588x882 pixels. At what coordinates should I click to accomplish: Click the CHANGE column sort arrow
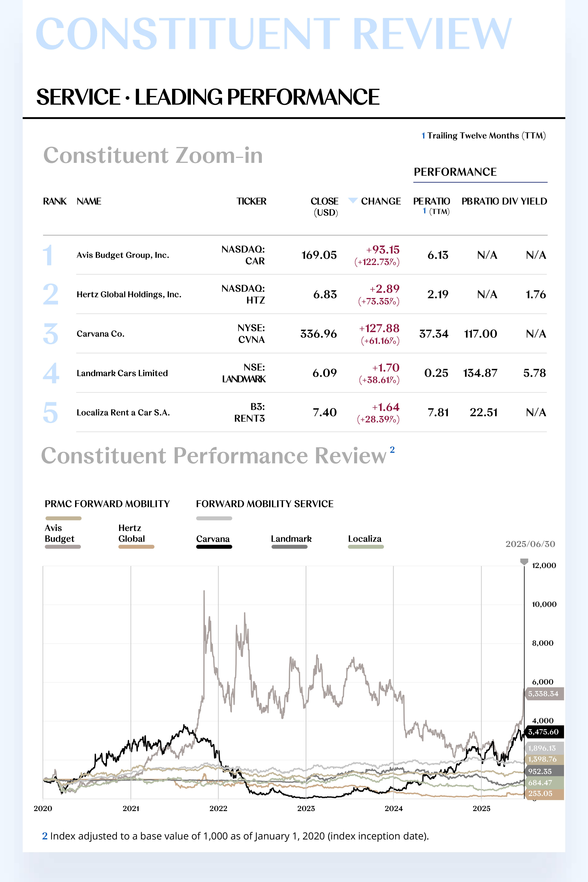(352, 201)
